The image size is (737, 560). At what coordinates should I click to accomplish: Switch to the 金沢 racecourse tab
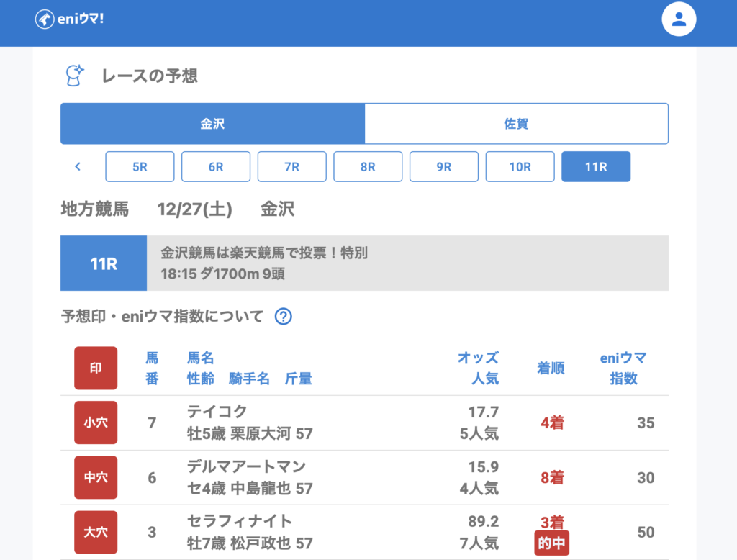click(212, 124)
